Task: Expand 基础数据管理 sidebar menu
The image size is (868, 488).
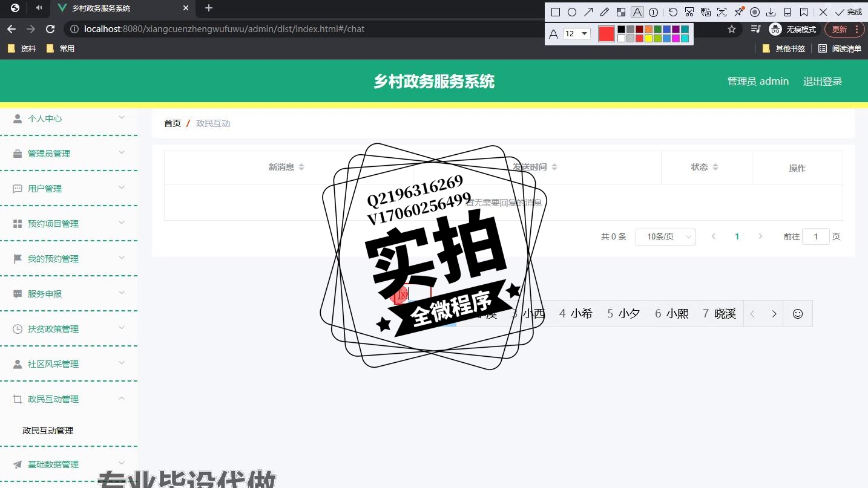Action: (69, 464)
